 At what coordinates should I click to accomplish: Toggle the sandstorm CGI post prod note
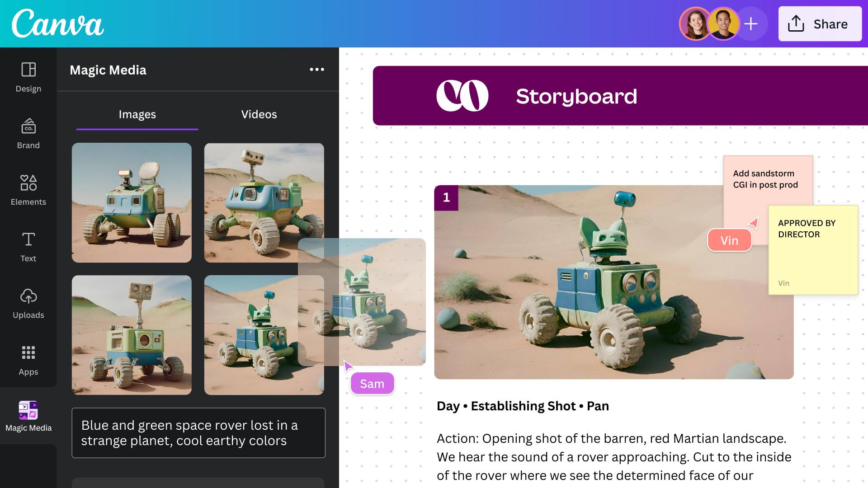(x=765, y=179)
